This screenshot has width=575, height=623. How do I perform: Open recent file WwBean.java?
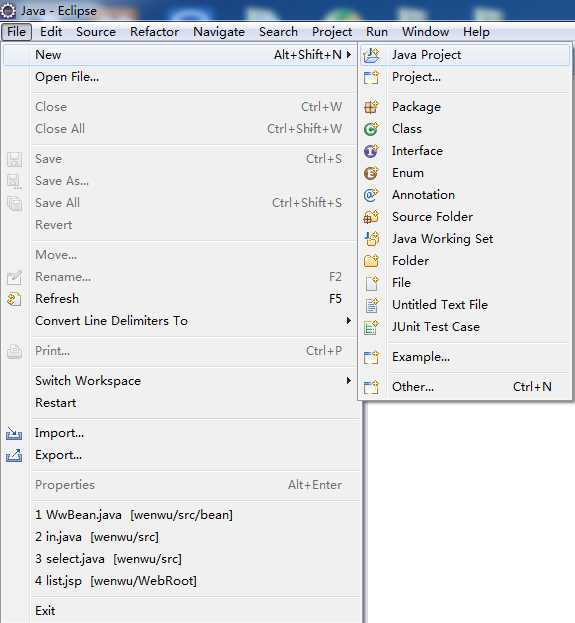[x=134, y=515]
